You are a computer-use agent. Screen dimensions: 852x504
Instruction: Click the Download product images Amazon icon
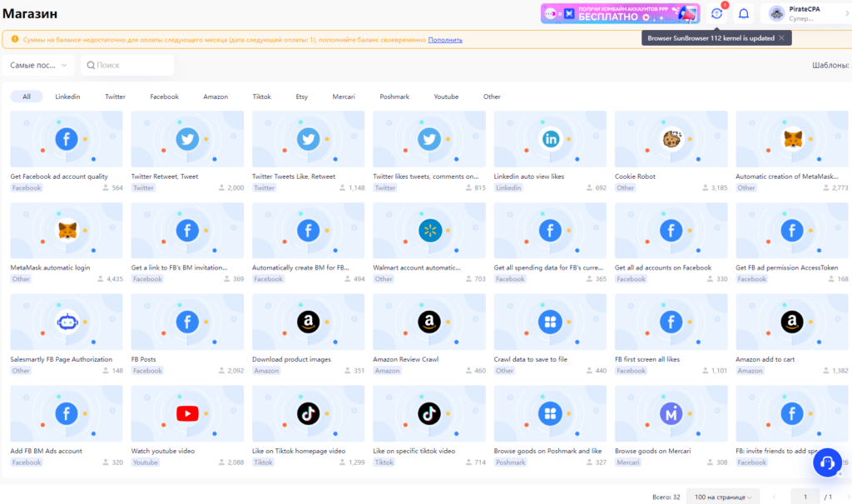click(308, 322)
